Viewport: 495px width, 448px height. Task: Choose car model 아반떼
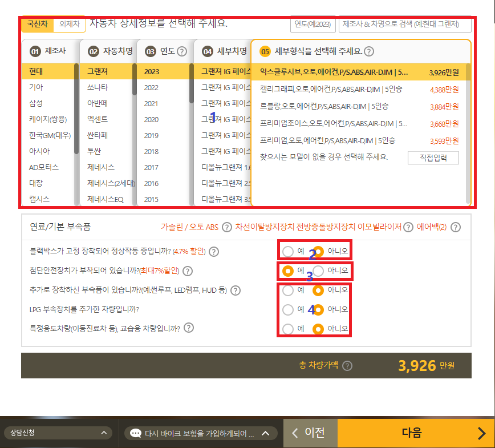pos(98,103)
